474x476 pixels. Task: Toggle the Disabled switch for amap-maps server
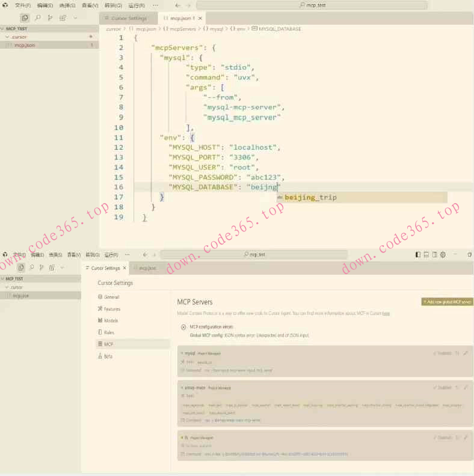click(x=442, y=388)
